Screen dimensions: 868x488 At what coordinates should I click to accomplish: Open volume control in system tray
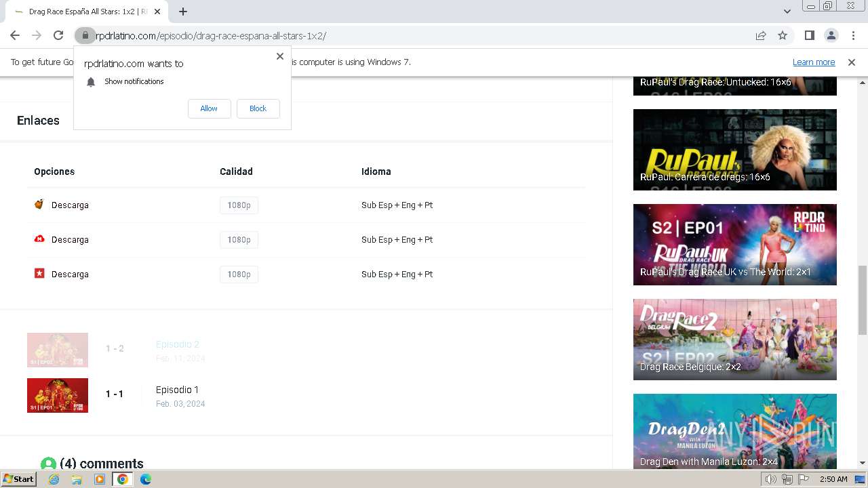[770, 479]
